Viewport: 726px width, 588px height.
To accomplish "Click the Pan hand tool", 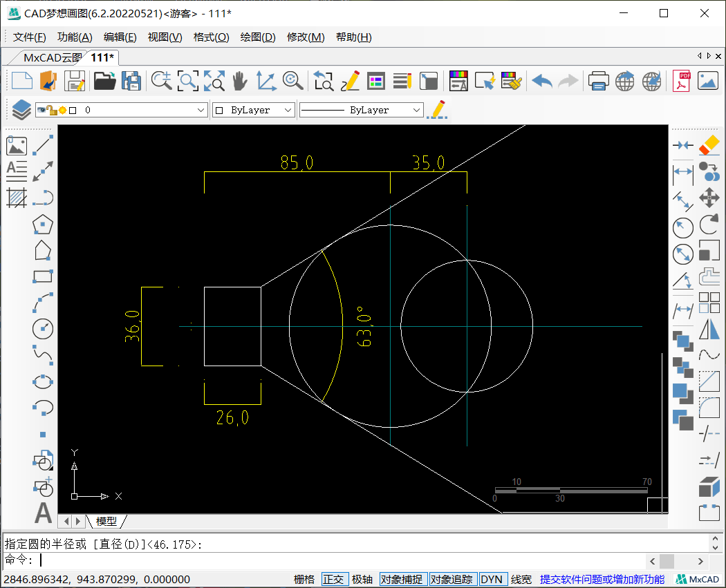I will tap(239, 82).
